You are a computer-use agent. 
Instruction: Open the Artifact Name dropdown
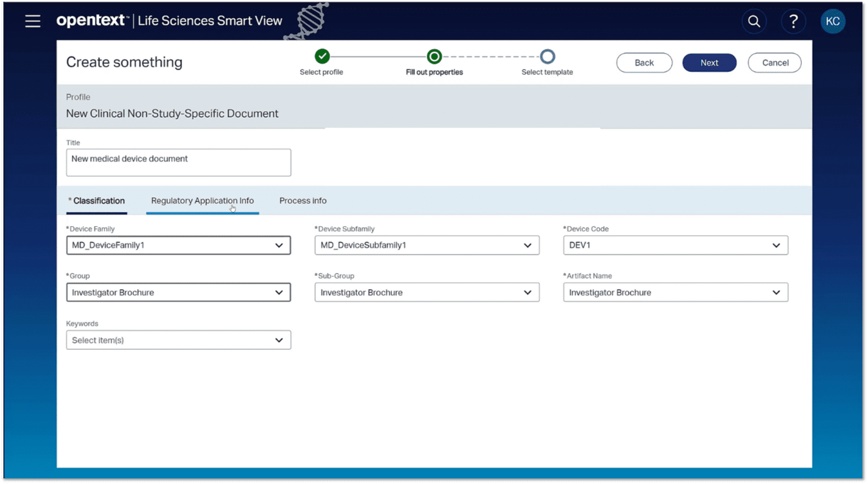[776, 292]
